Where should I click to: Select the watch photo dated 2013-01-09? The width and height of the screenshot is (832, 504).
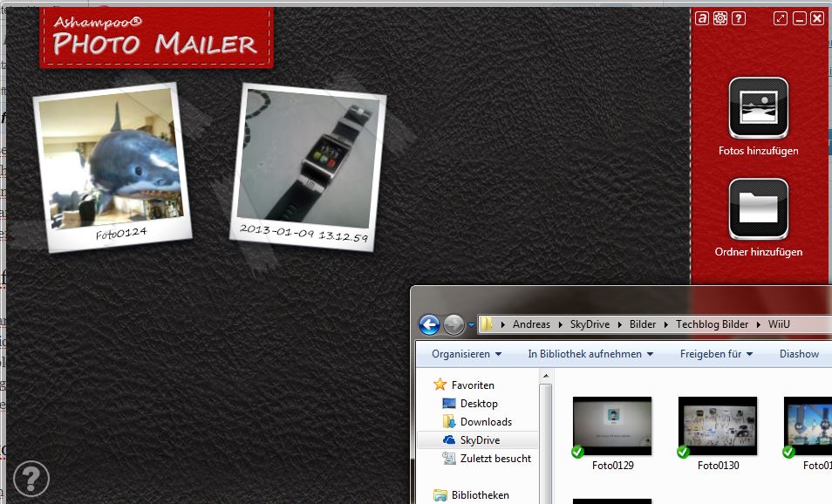(x=310, y=164)
